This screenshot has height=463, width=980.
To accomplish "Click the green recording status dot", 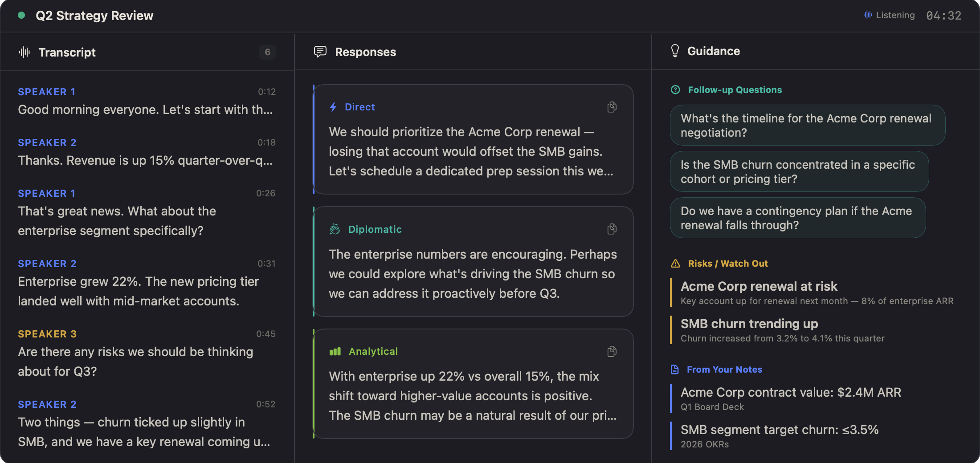I will click(x=21, y=15).
